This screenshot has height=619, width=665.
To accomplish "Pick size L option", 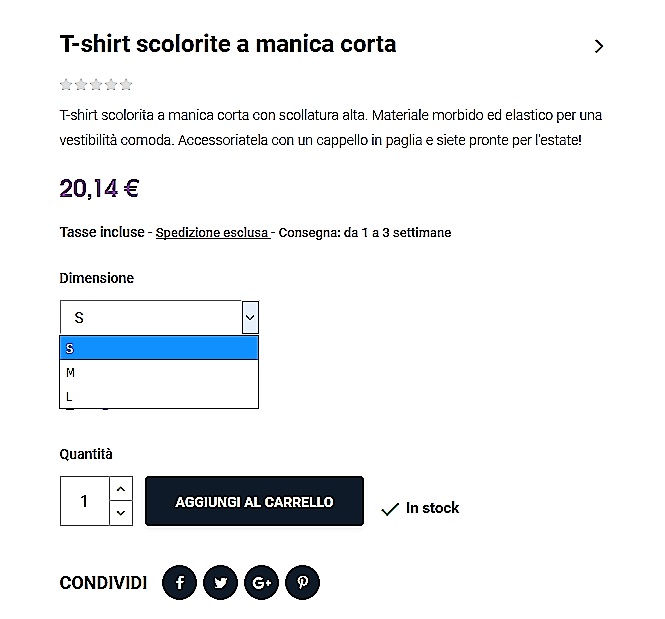I will [159, 397].
